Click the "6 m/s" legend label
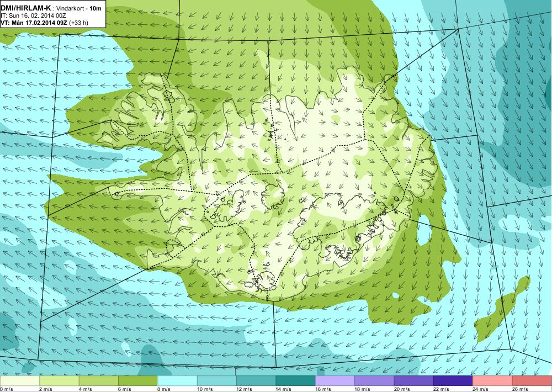Screen dimensions: 552x392 [x=125, y=389]
